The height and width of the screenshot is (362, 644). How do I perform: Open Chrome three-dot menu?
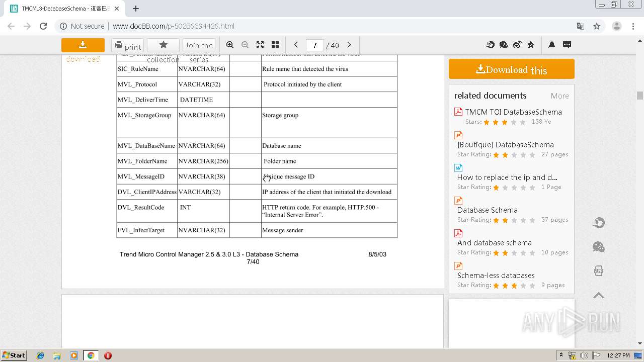[x=633, y=26]
